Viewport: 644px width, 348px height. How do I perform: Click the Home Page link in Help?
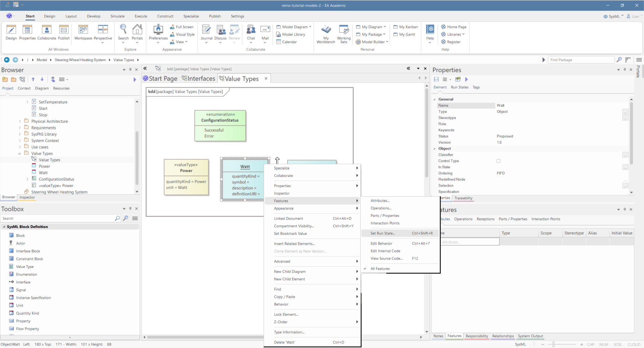[456, 27]
